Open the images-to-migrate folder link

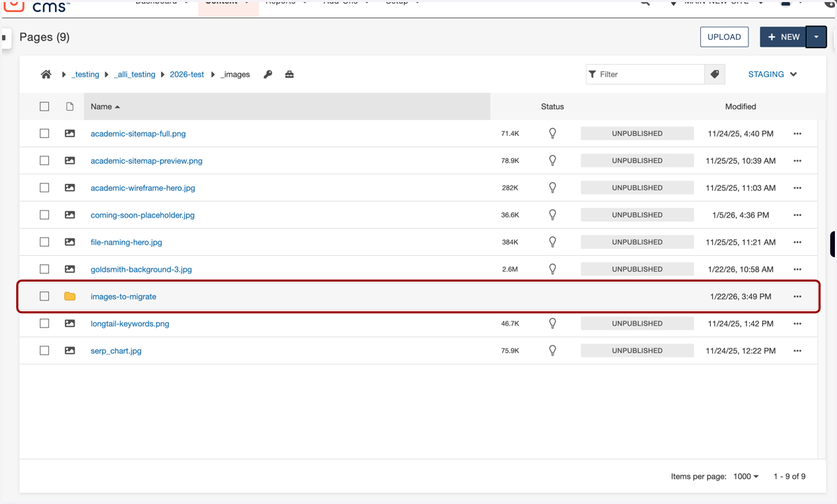[x=123, y=296]
